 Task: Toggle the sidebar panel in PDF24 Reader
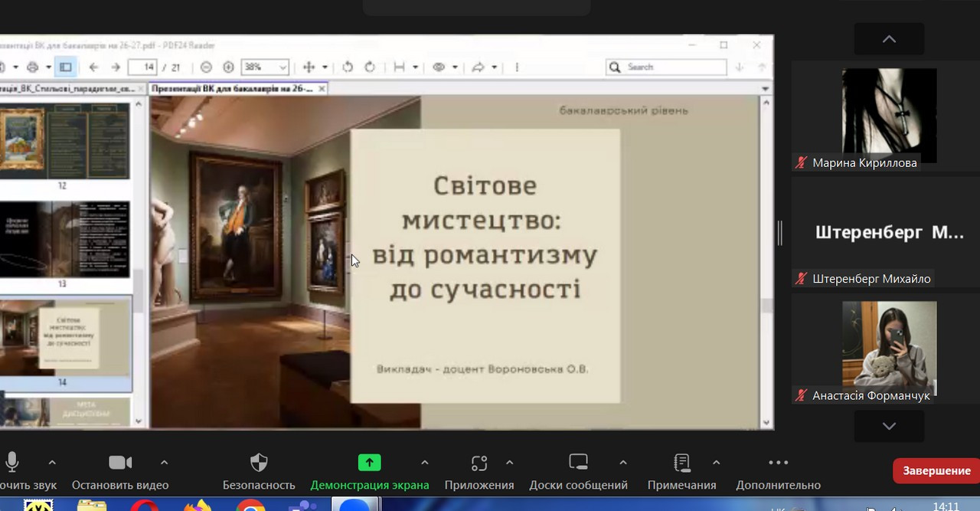(x=66, y=67)
